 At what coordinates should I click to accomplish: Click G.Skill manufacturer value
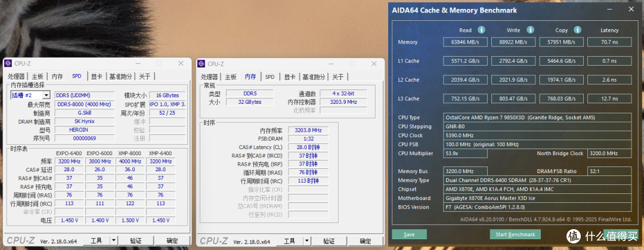click(x=85, y=113)
